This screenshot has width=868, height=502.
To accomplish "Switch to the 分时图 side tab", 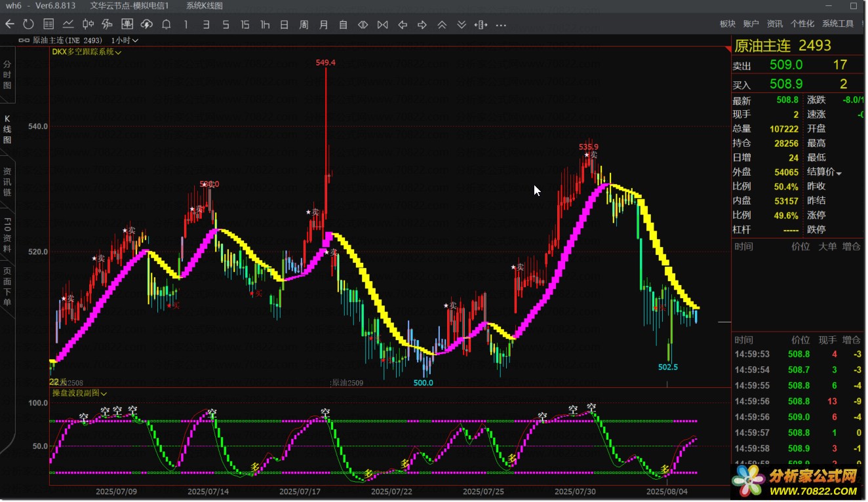I will [7, 75].
